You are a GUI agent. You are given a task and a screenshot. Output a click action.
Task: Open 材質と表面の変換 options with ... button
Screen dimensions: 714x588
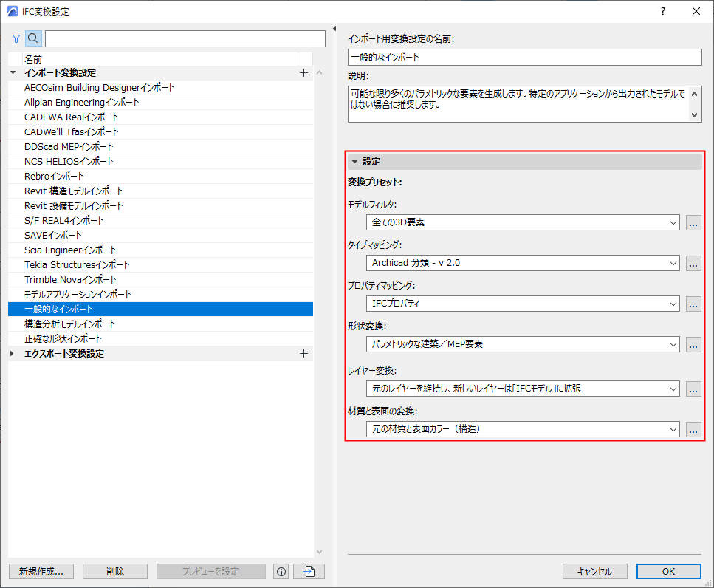(x=693, y=429)
